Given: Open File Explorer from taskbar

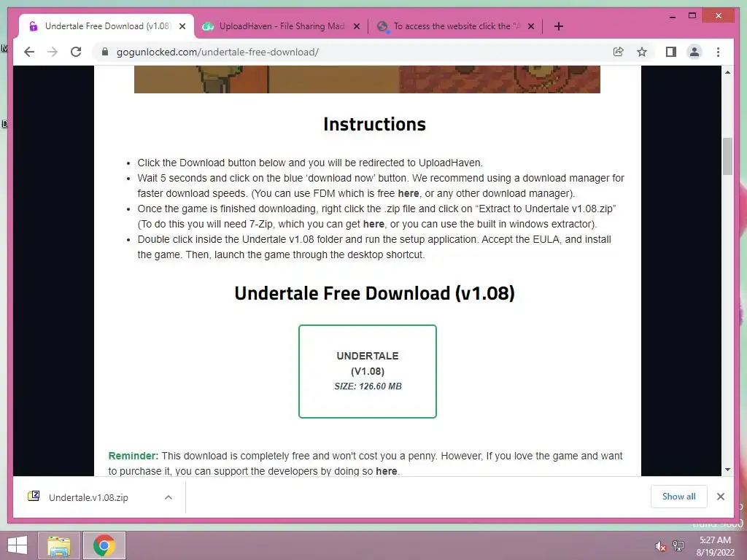Looking at the screenshot, I should coord(59,545).
